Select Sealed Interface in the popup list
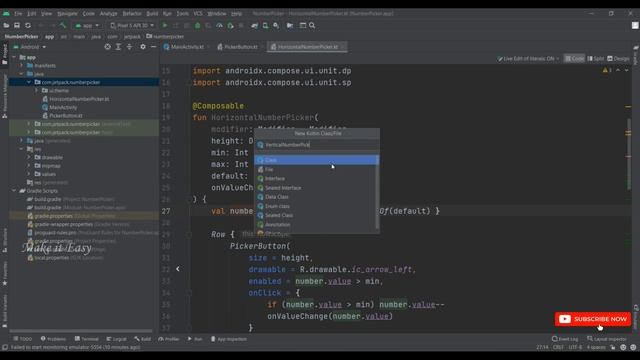This screenshot has height=360, width=640. [x=316, y=188]
